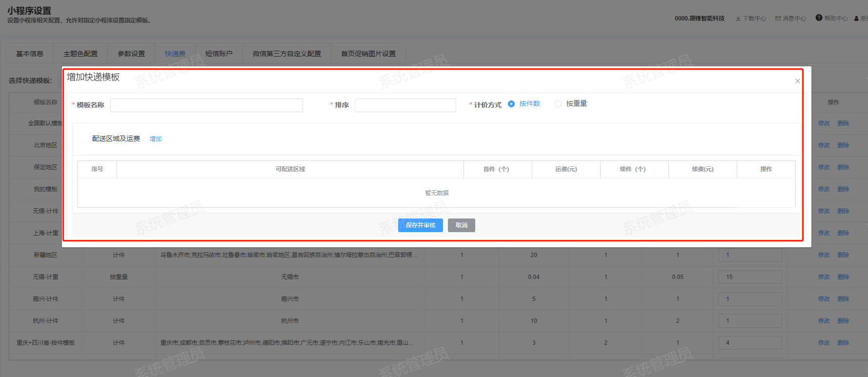The height and width of the screenshot is (377, 868).
Task: Open the 短信账户 tab
Action: point(219,54)
